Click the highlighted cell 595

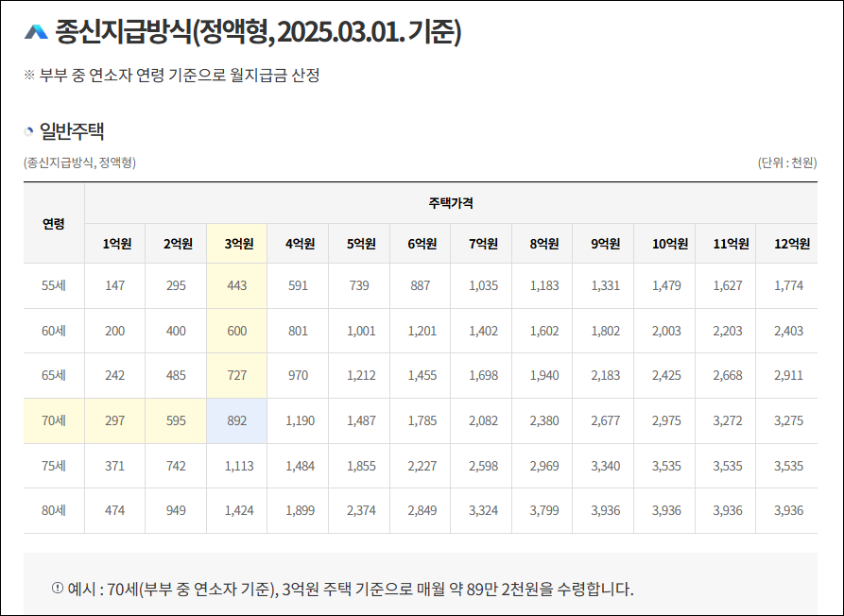click(176, 420)
